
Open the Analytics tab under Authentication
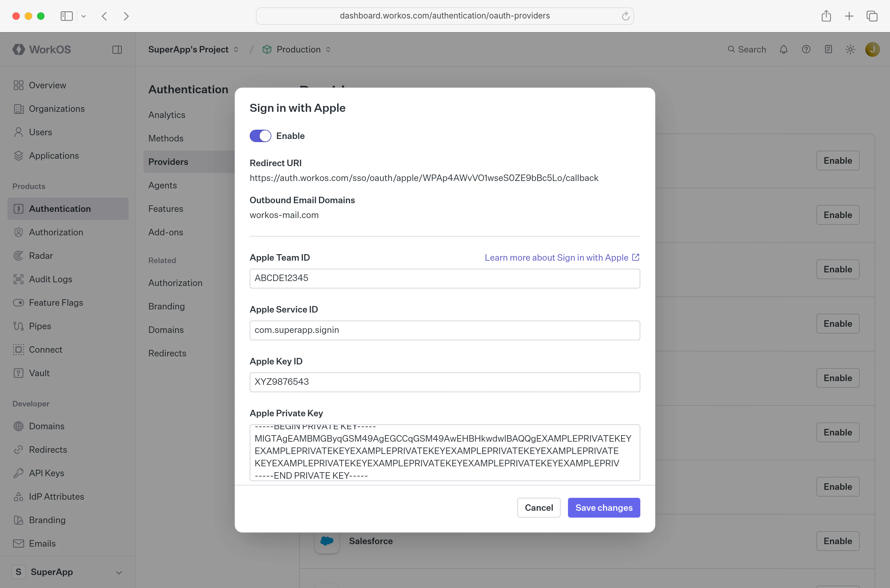click(x=167, y=115)
